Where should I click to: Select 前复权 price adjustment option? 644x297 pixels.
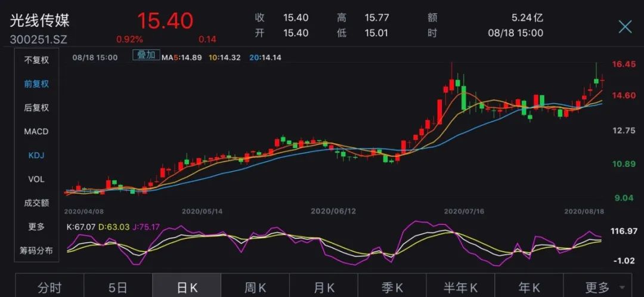point(36,84)
